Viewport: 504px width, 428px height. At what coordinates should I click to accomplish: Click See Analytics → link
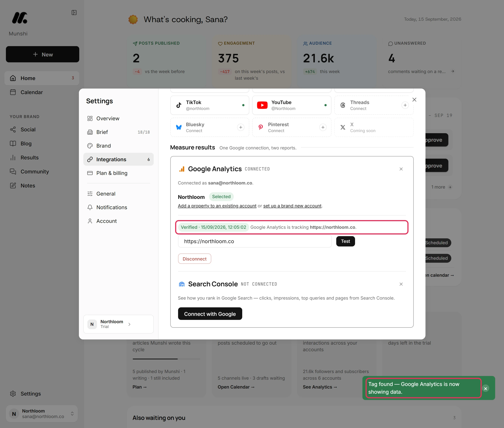click(x=320, y=387)
